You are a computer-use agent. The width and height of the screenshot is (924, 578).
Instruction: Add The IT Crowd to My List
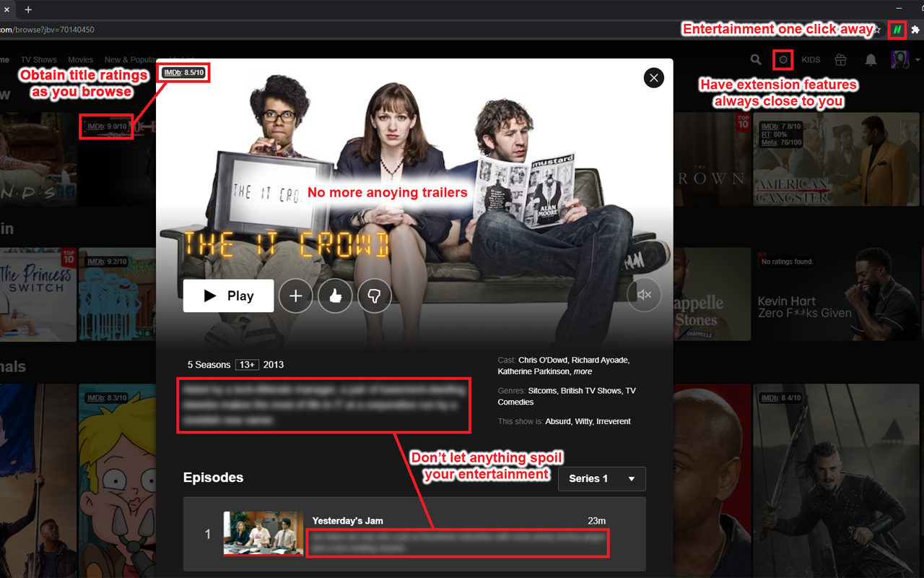pyautogui.click(x=295, y=296)
